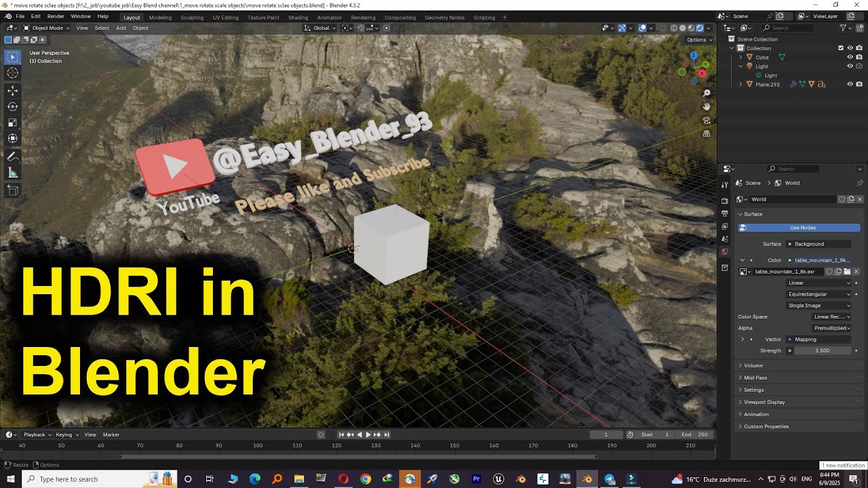Screen dimensions: 868x488
Task: Switch to wireframe viewport shading
Action: (x=674, y=28)
